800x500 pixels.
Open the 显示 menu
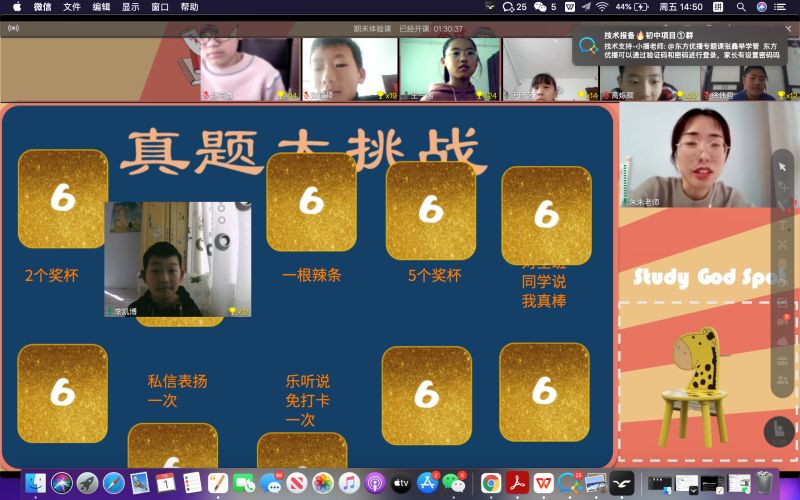pos(131,7)
